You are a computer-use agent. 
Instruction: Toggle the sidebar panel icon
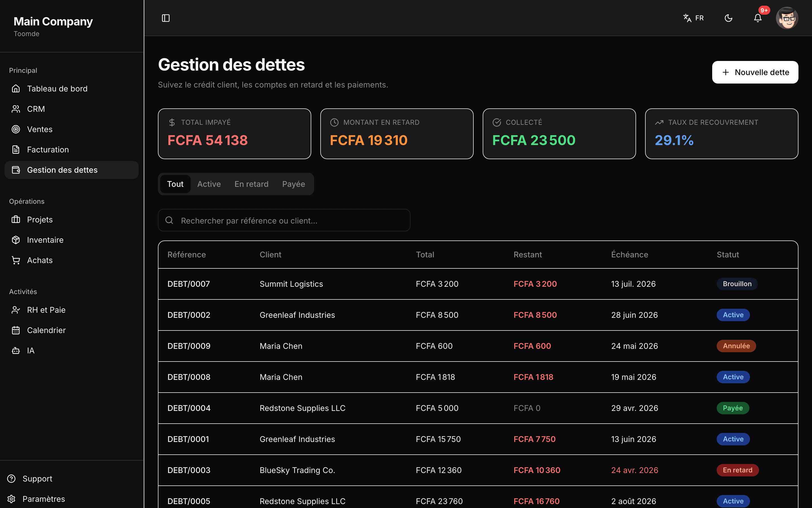(166, 18)
